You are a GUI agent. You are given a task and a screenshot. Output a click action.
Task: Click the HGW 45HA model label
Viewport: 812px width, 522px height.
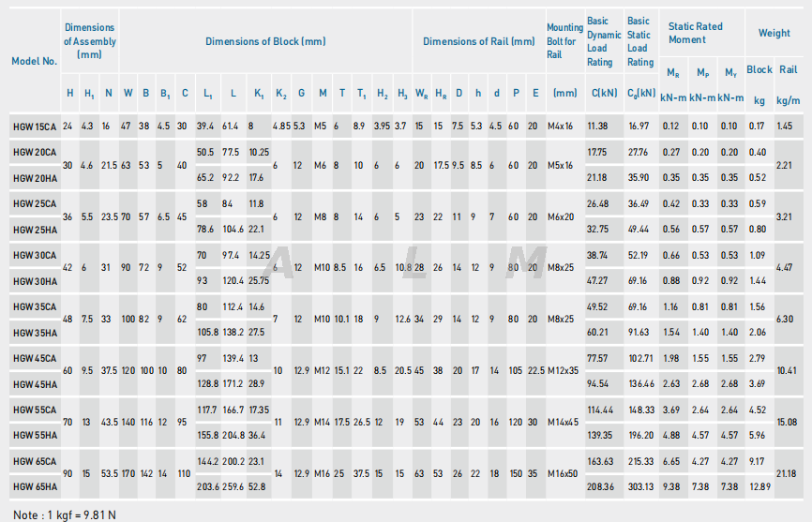click(35, 383)
